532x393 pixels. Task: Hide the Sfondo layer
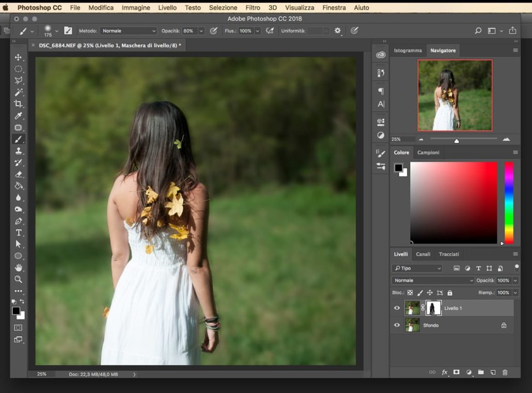[x=397, y=325]
